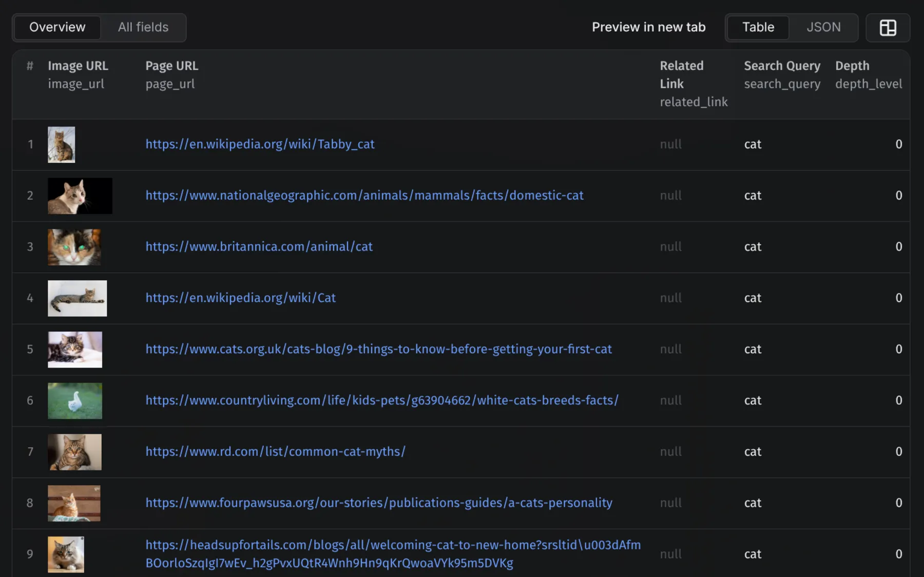This screenshot has width=924, height=577.
Task: Click the cat search query in row 9
Action: [753, 554]
